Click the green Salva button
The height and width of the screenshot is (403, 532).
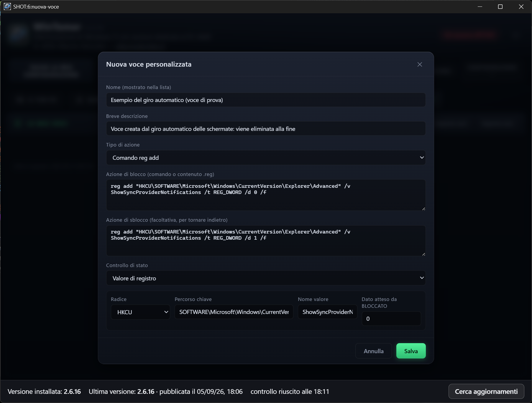(411, 351)
